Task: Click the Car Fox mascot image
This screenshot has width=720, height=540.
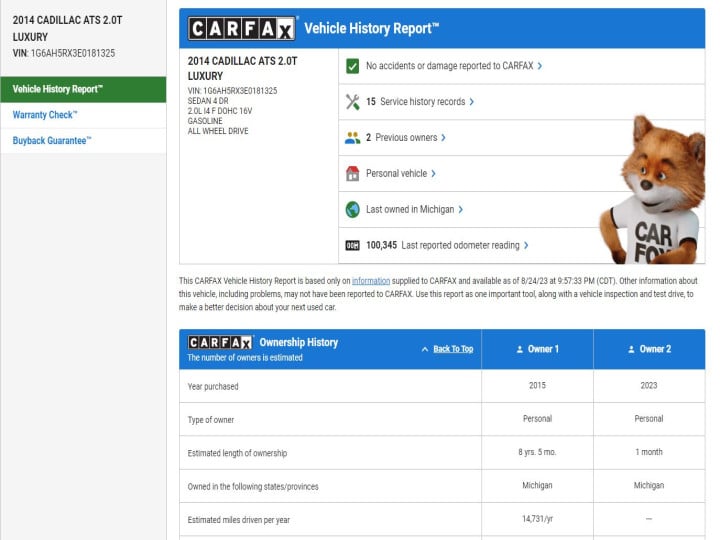Action: pyautogui.click(x=652, y=190)
